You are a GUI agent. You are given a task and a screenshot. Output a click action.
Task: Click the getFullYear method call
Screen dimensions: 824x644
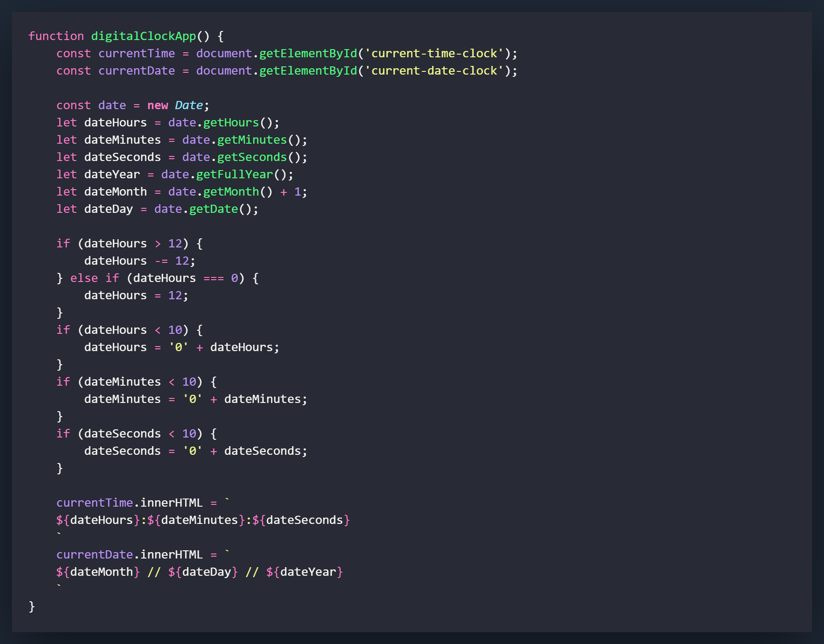coord(235,175)
